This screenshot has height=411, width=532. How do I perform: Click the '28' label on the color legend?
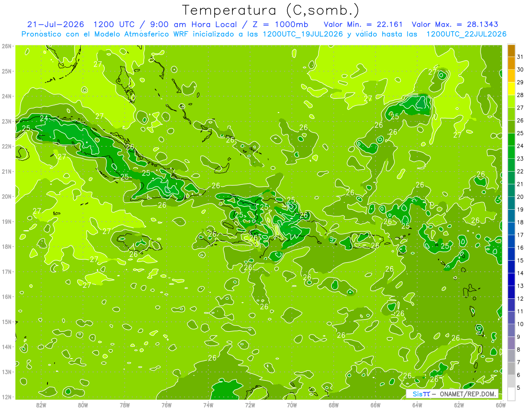tap(520, 95)
